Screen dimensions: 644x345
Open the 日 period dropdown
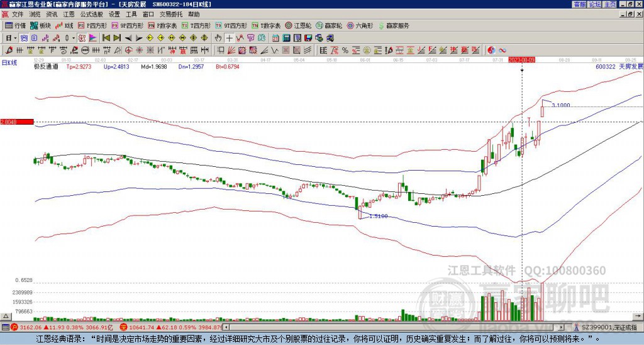coord(11,38)
